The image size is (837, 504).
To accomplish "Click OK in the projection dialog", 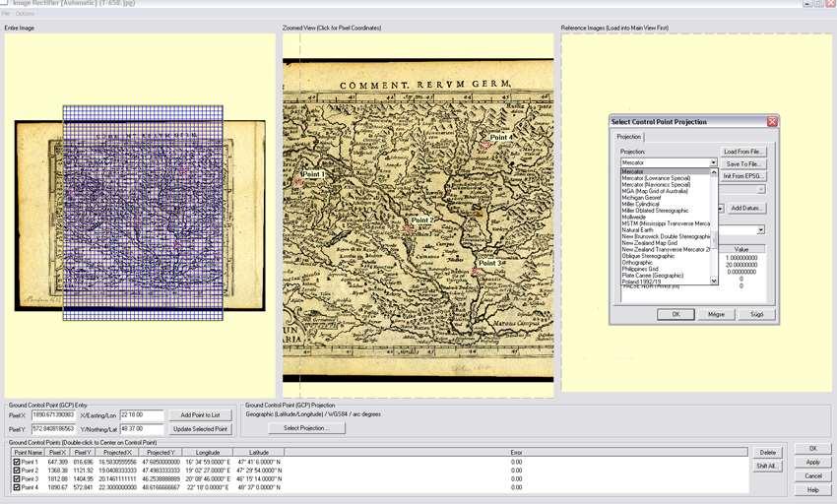I will [x=676, y=314].
